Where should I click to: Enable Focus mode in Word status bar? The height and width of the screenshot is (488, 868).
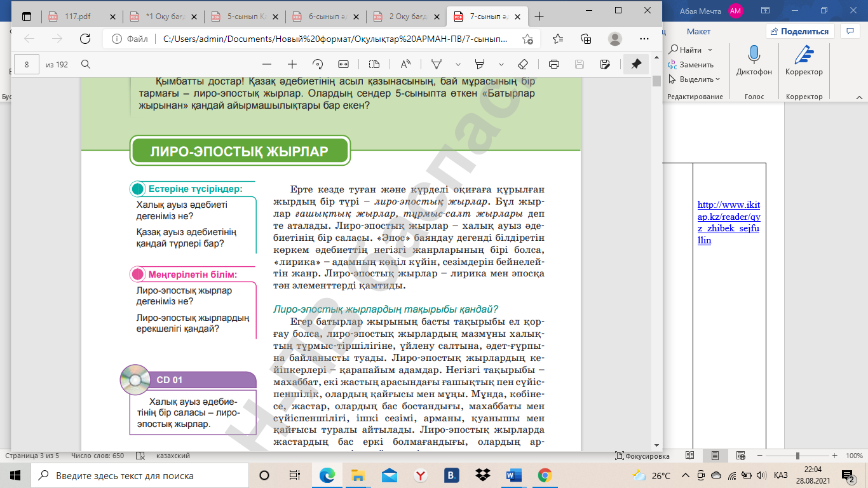pyautogui.click(x=642, y=456)
